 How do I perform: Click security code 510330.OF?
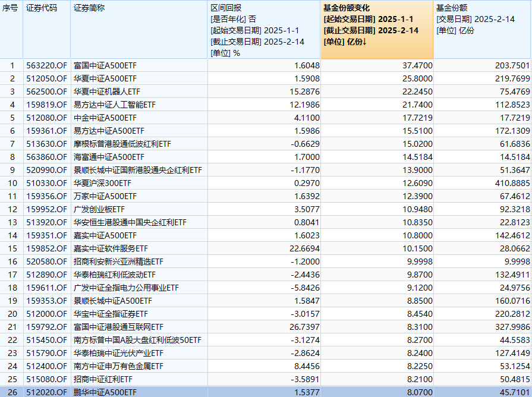(x=46, y=182)
